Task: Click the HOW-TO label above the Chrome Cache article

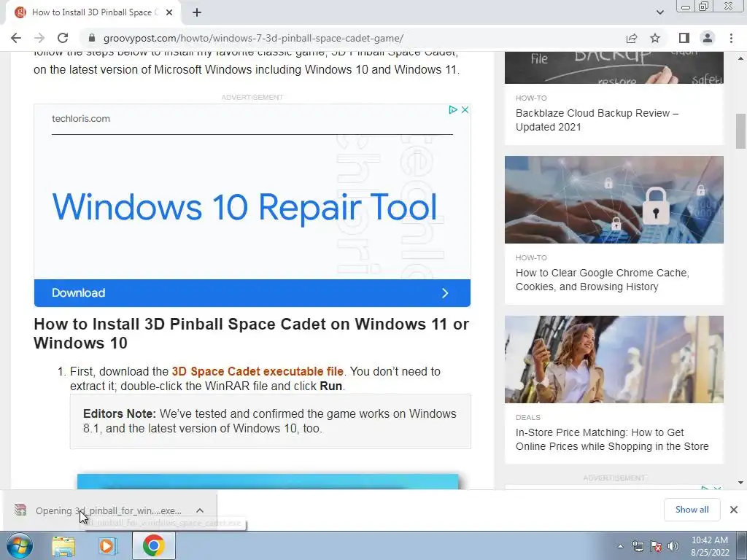Action: (x=531, y=257)
